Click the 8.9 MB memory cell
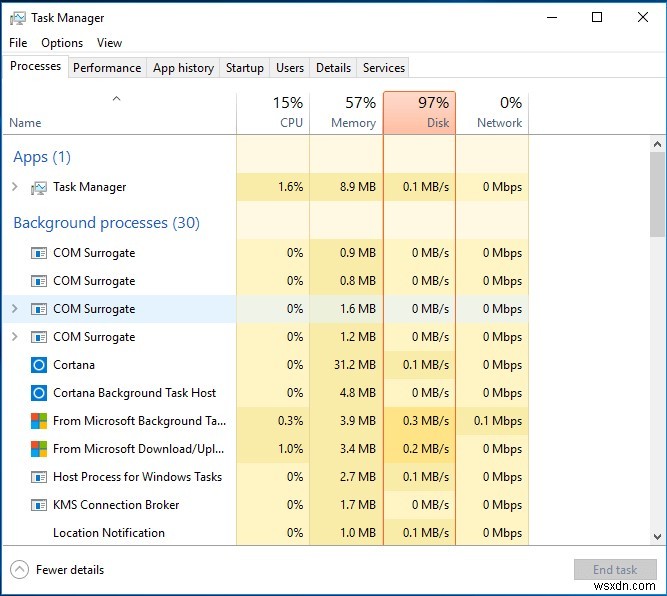Image resolution: width=667 pixels, height=596 pixels. pos(346,187)
